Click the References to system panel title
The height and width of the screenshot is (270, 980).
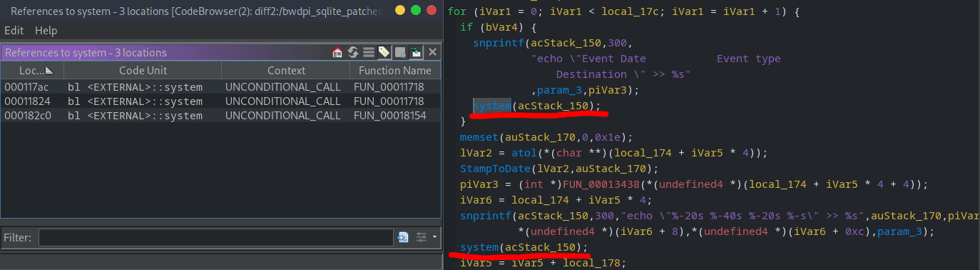tap(86, 53)
